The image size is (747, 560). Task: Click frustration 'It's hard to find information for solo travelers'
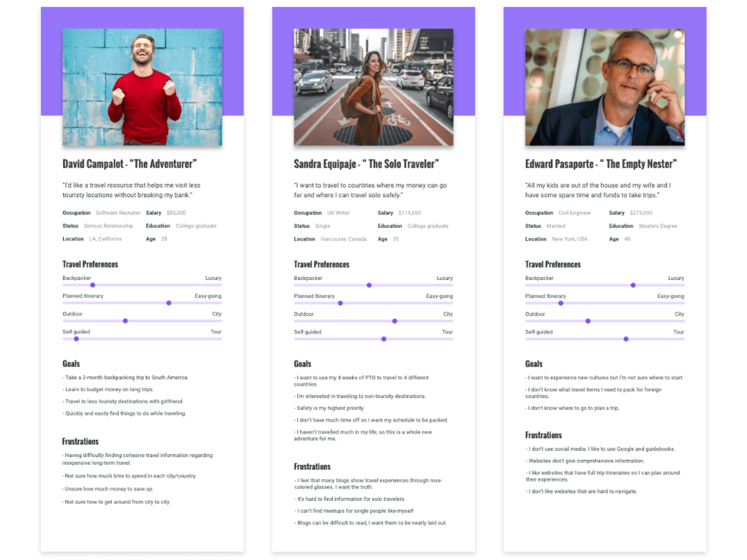point(349,499)
